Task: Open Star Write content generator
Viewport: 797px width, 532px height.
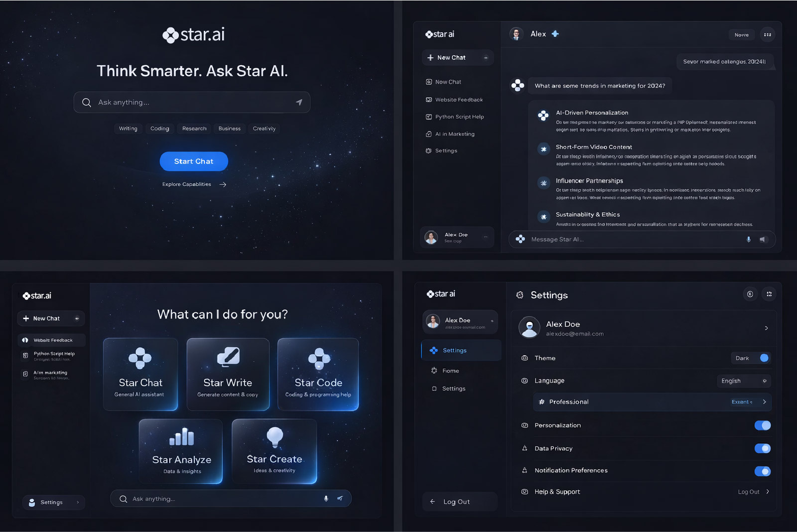Action: pos(228,375)
